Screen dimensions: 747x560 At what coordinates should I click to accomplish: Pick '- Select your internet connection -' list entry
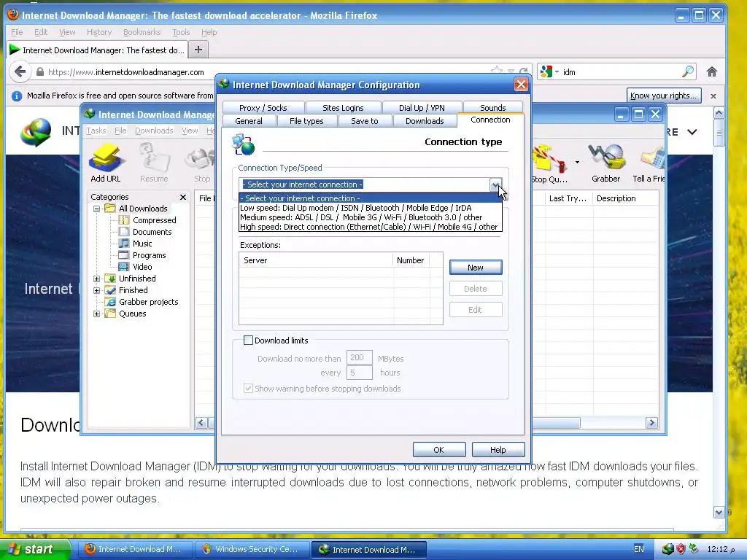pos(370,198)
